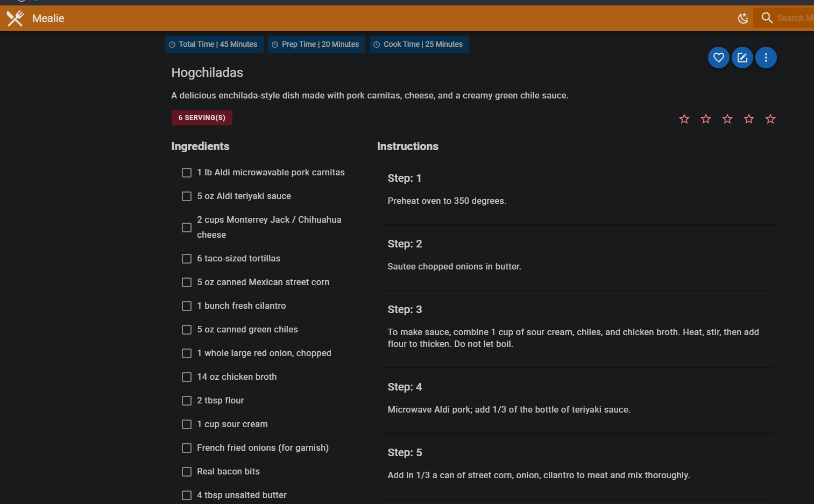This screenshot has height=504, width=814.
Task: Click the Total Time 45 Minutes chip
Action: (214, 45)
